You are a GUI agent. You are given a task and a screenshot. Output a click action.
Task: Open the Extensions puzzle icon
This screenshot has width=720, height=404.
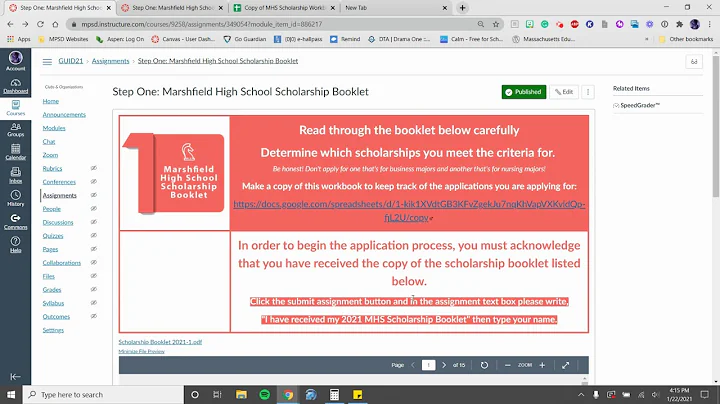pos(680,24)
